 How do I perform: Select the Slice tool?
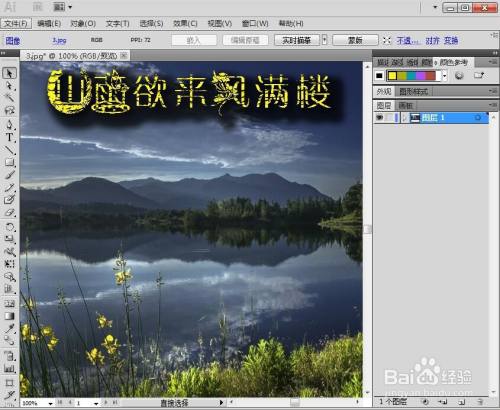9,396
